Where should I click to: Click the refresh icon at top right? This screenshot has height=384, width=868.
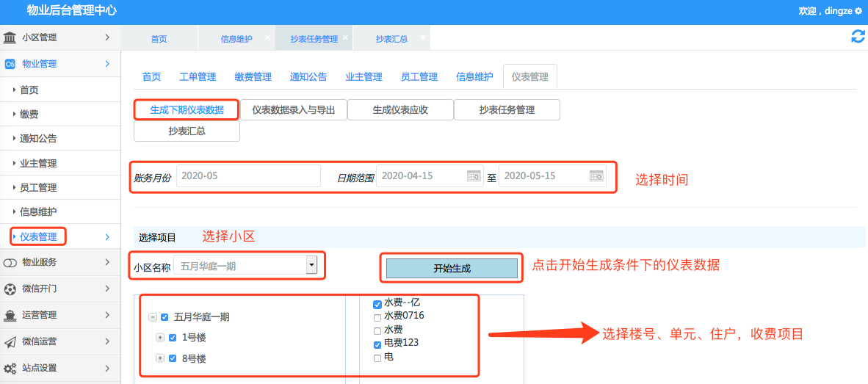tap(858, 37)
